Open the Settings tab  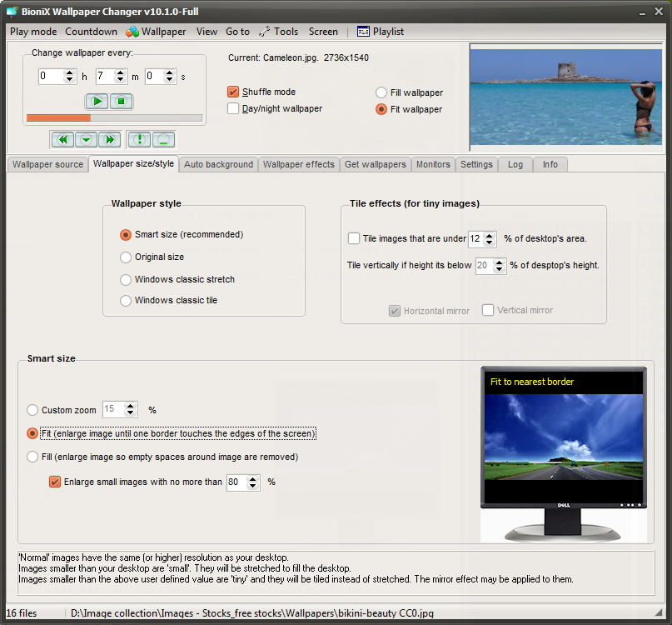tap(476, 164)
